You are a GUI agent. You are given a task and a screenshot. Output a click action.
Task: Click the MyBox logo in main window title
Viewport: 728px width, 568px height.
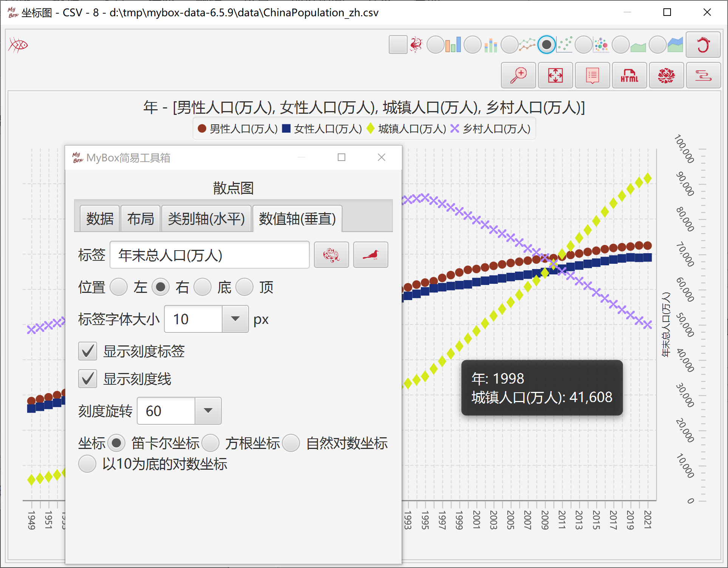click(12, 12)
